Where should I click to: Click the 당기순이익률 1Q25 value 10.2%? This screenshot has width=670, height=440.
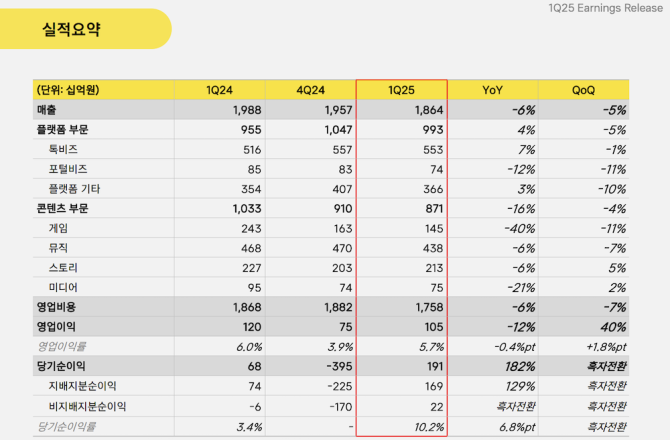click(x=429, y=427)
